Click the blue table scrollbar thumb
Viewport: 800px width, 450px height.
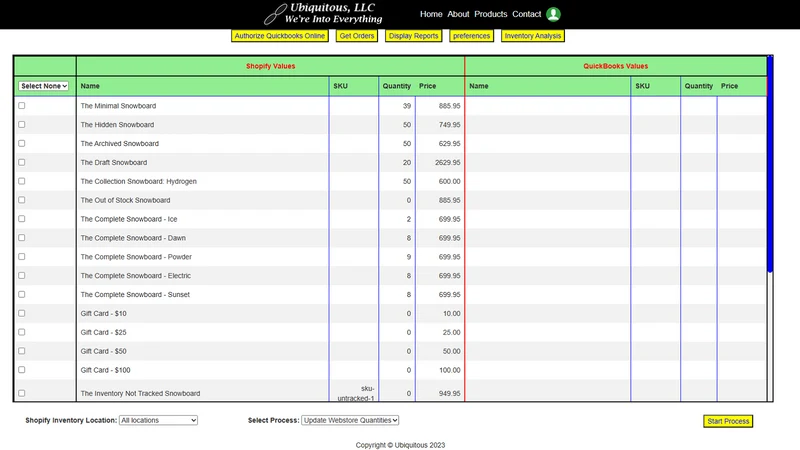[x=770, y=164]
